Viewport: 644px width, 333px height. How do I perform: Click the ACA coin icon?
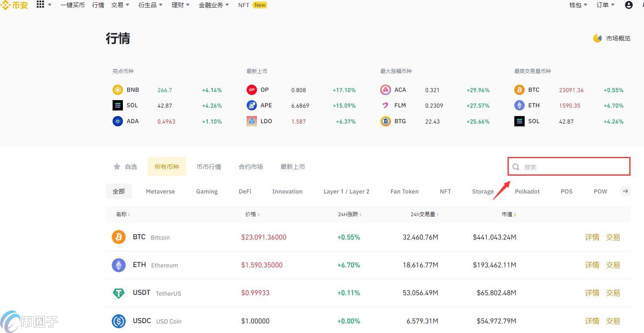pyautogui.click(x=385, y=90)
